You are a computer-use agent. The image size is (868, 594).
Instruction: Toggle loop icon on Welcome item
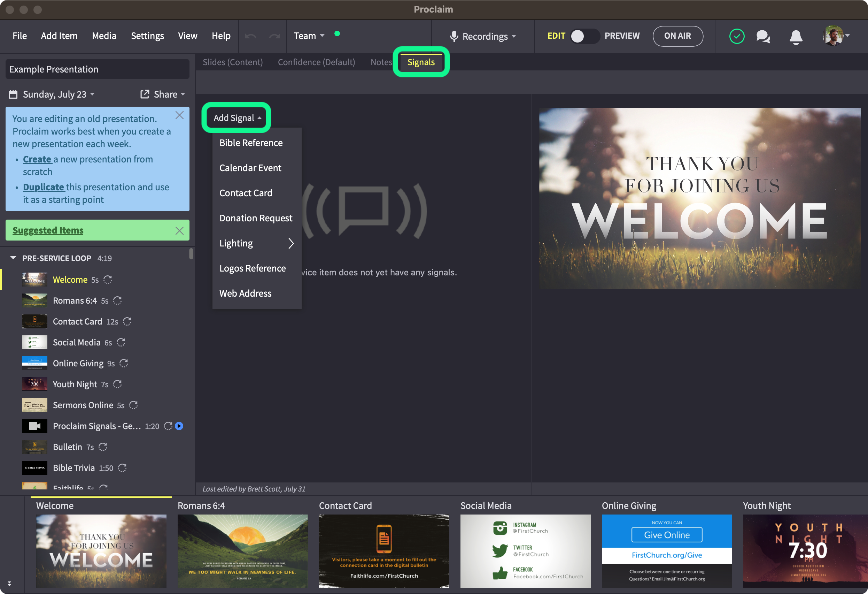point(108,280)
